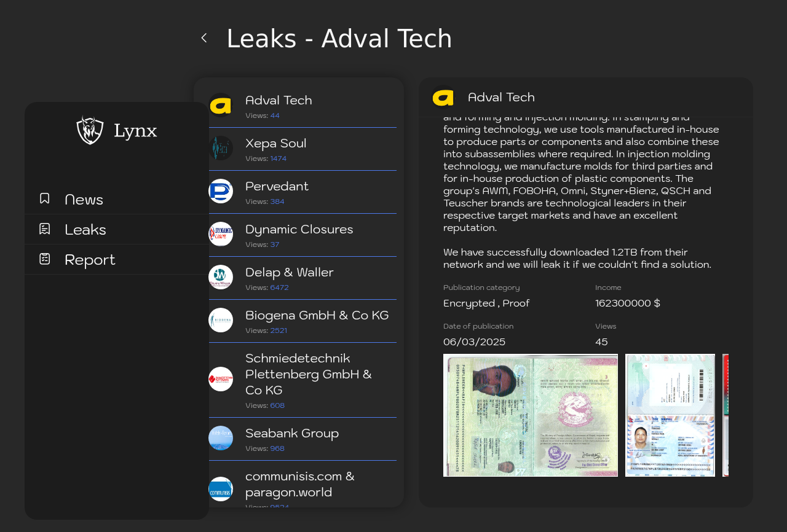Click the Adval Tech logo in detail header
The width and height of the screenshot is (787, 532).
pos(443,97)
